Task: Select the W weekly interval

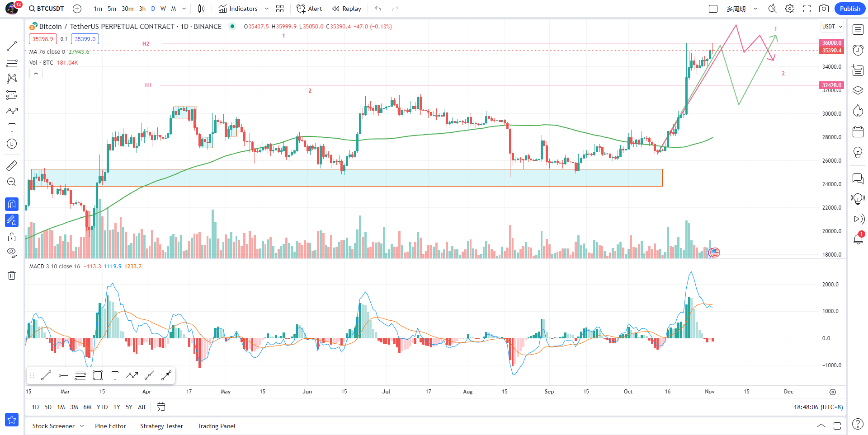Action: pyautogui.click(x=163, y=9)
